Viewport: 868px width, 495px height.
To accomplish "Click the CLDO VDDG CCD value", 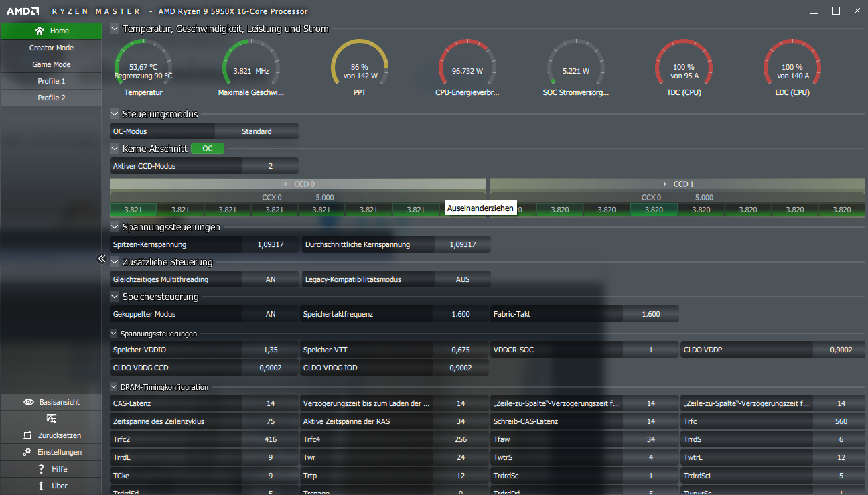I will pyautogui.click(x=271, y=368).
